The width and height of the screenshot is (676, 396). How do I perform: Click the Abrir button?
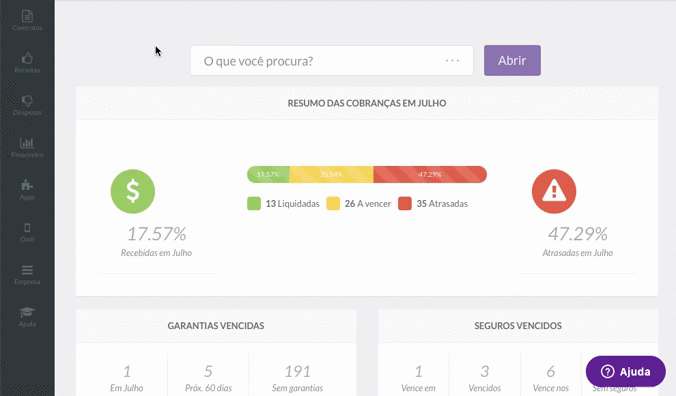(512, 60)
